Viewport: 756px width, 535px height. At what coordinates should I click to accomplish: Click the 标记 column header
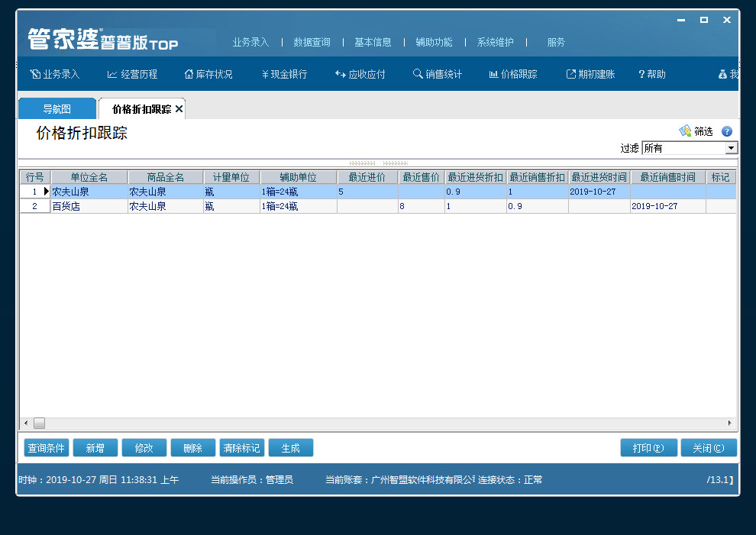721,177
